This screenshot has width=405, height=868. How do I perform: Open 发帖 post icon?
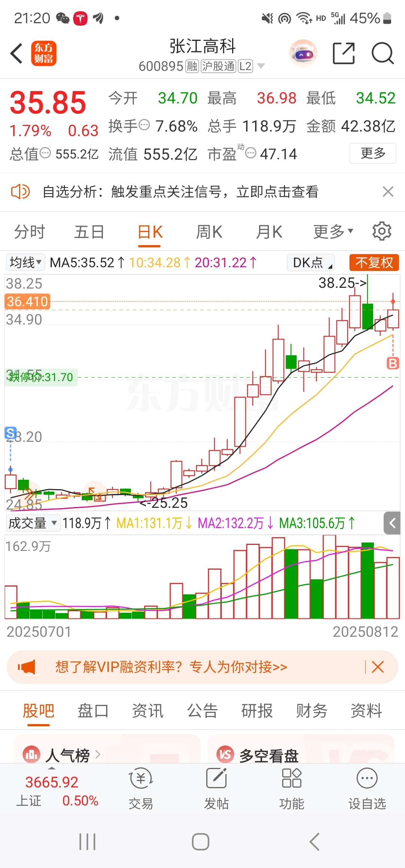tap(216, 789)
